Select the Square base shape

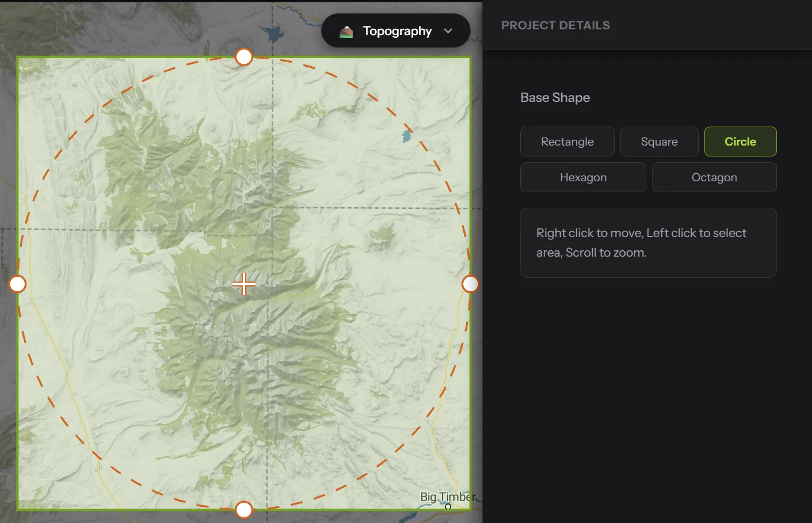[659, 142]
